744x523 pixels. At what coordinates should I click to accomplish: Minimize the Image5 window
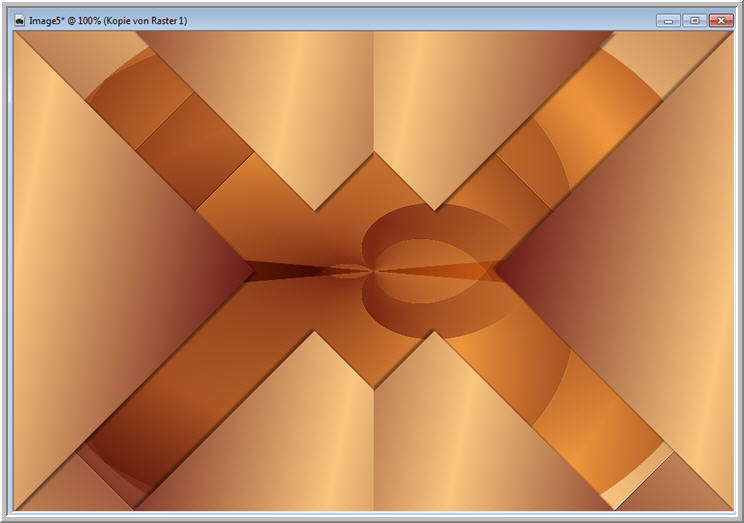(x=669, y=20)
